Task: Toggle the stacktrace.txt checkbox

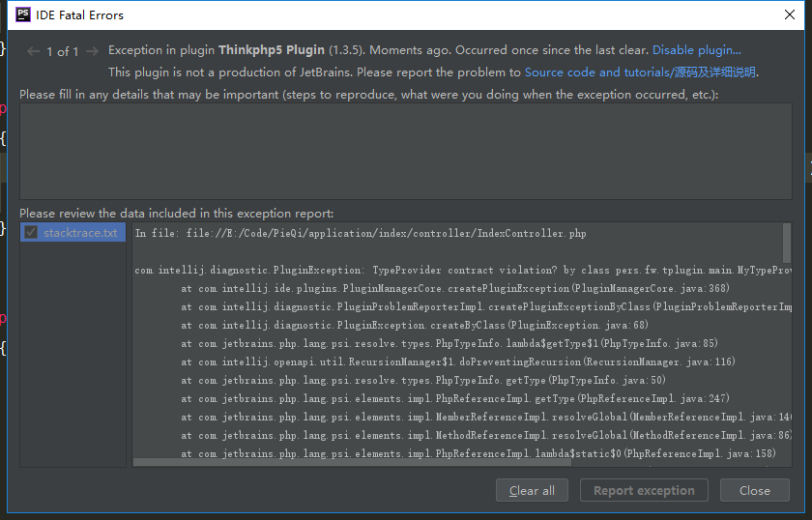Action: (31, 232)
